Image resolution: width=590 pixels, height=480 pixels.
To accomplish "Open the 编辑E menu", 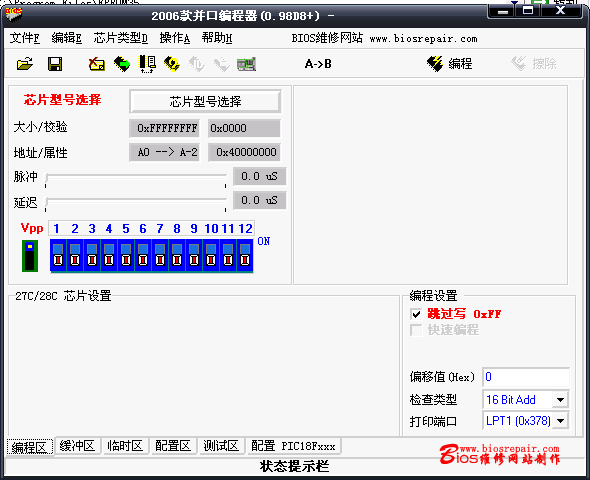I will 67,38.
